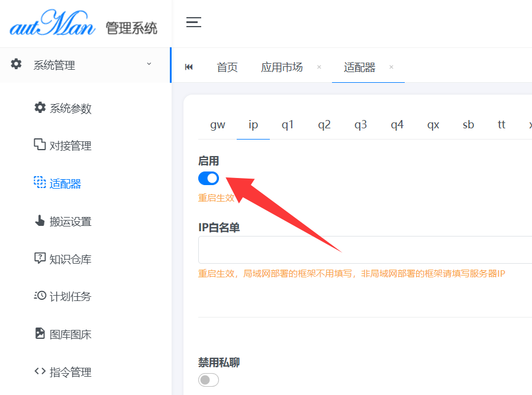Select the ip adapter tab
Viewport: 532px width, 395px height.
253,125
